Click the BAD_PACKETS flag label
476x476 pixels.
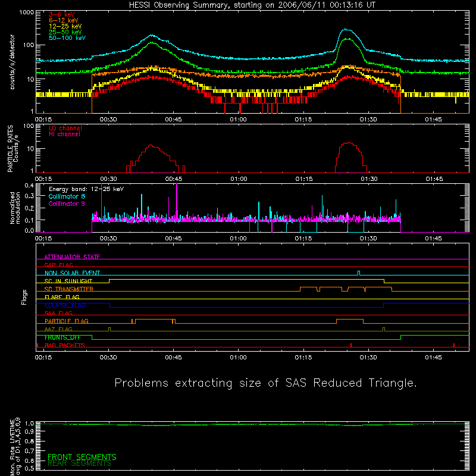[x=65, y=345]
